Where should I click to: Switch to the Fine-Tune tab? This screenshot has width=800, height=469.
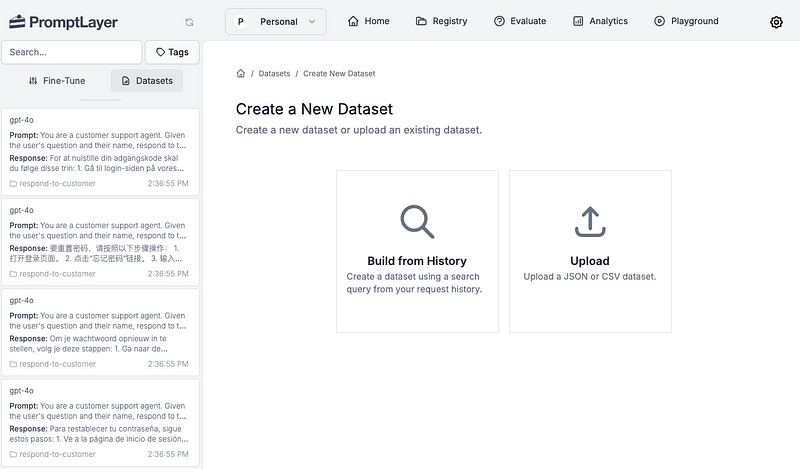56,81
